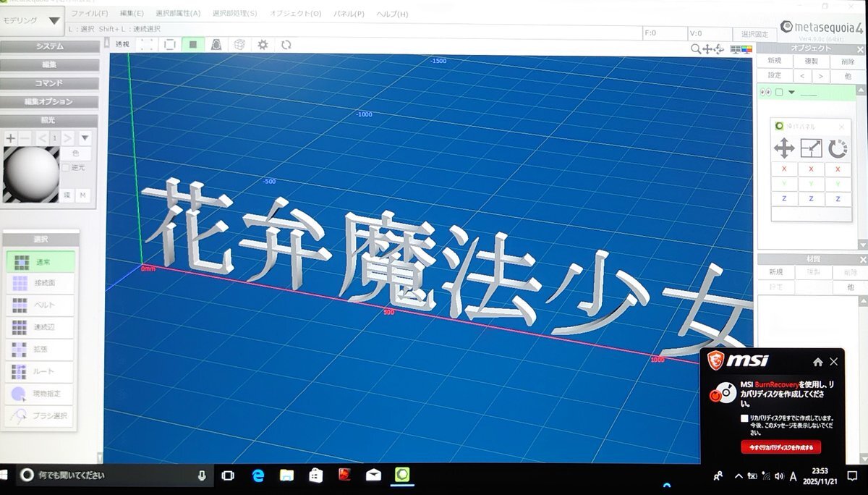Click the lighting sphere preview
The height and width of the screenshot is (495, 868).
(x=31, y=175)
